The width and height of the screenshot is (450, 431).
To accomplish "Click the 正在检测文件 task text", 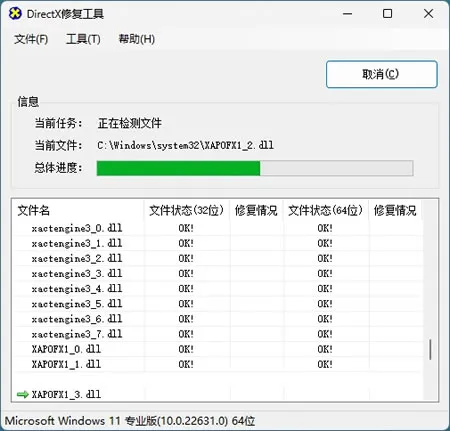I will (130, 123).
